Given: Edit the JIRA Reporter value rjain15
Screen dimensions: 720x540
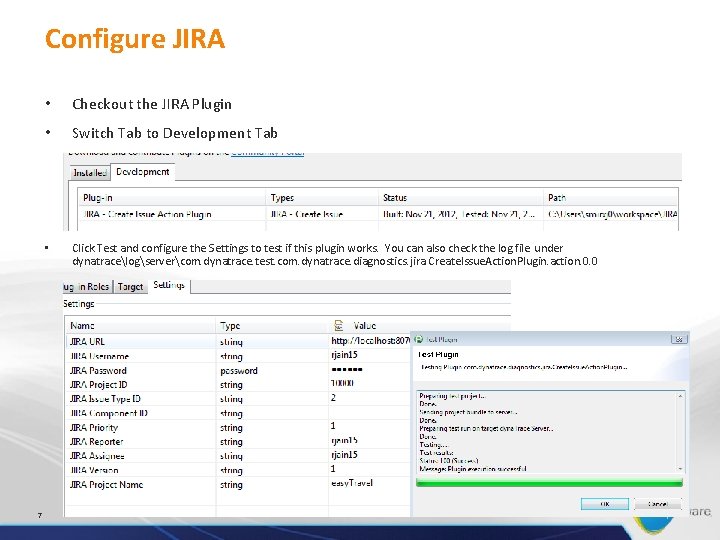Looking at the screenshot, I should tap(344, 440).
